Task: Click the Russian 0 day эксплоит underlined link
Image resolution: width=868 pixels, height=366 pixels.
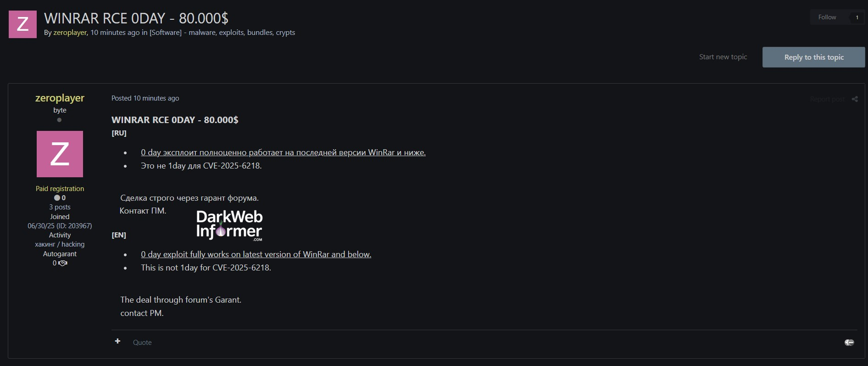Action: pyautogui.click(x=283, y=152)
